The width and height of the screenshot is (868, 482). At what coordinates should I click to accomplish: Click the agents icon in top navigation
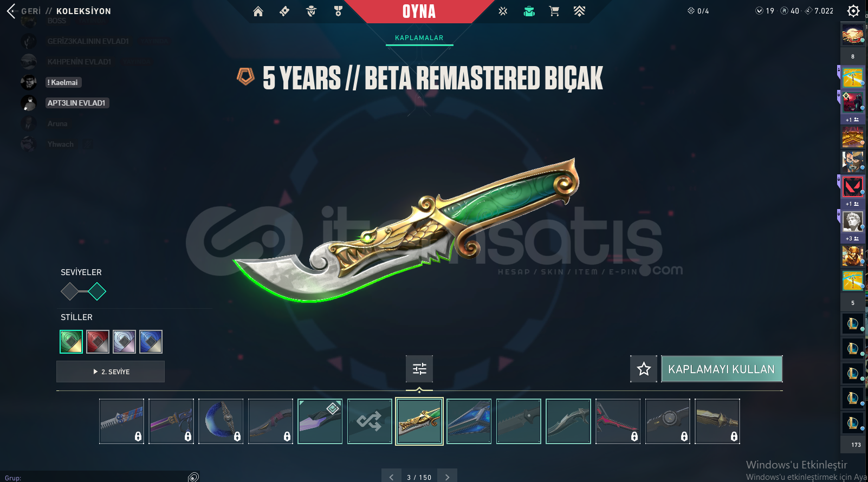pyautogui.click(x=311, y=11)
